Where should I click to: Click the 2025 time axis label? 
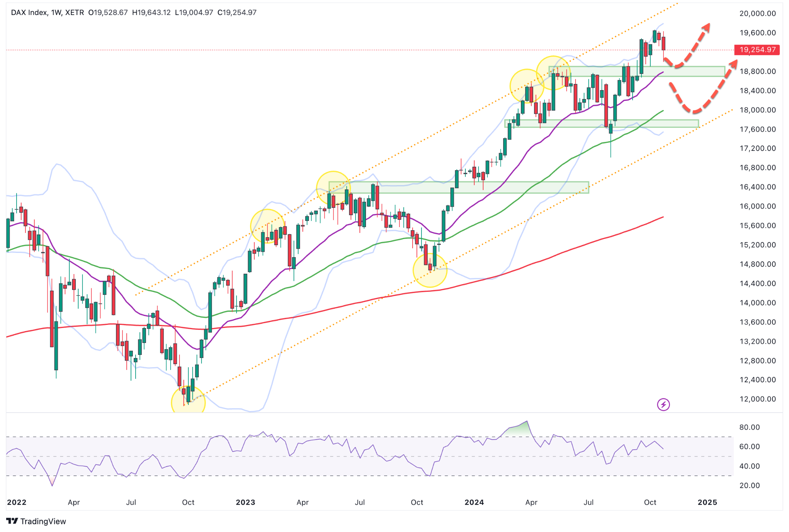707,502
